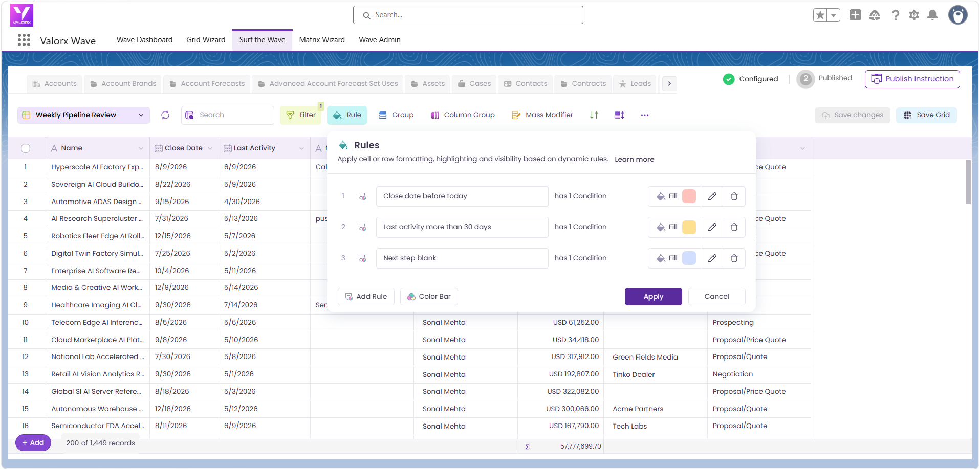Pick the blue fill color swatch for rule 3
980x469 pixels.
[689, 258]
